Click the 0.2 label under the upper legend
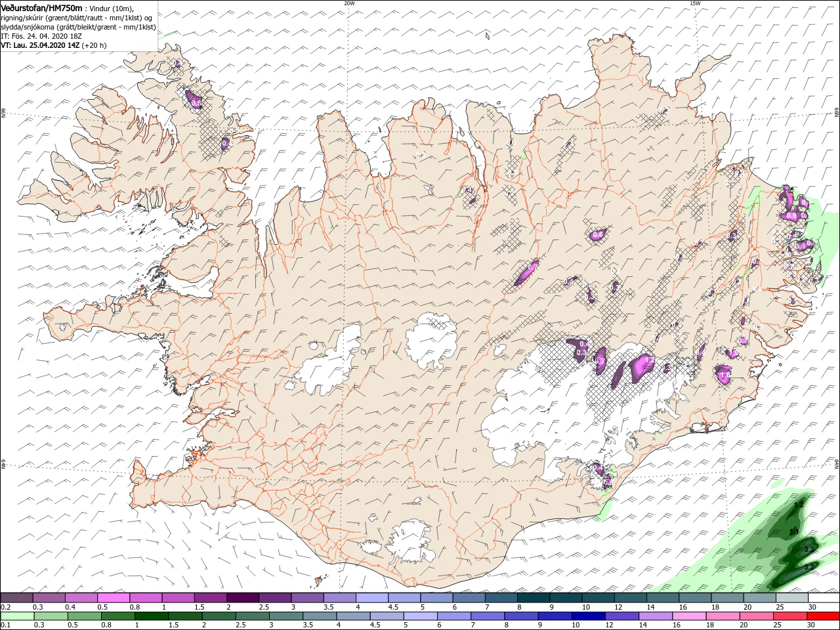 (5, 607)
